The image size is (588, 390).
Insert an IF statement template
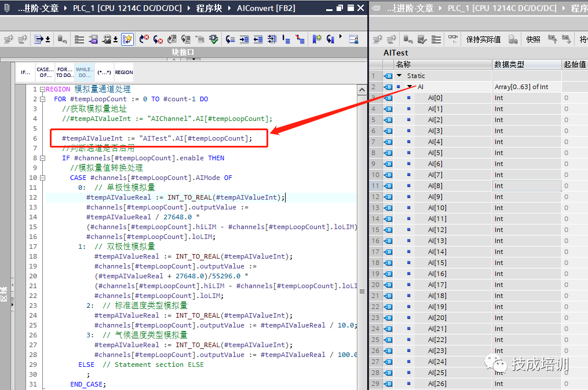coord(25,72)
